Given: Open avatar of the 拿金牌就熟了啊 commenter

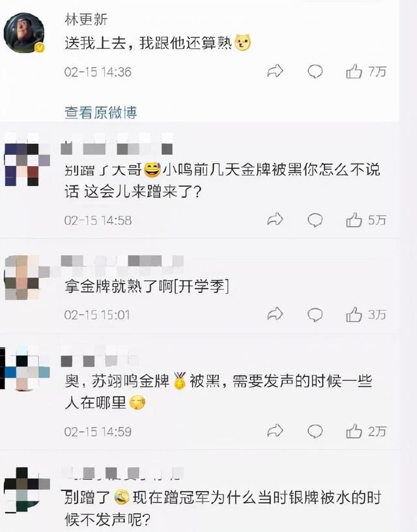Looking at the screenshot, I should click(x=27, y=277).
